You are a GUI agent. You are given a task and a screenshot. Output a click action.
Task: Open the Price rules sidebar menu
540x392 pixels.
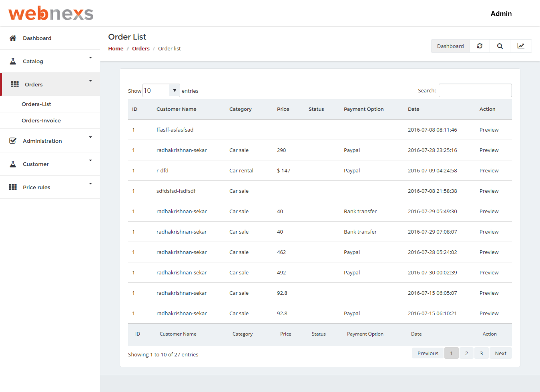50,187
